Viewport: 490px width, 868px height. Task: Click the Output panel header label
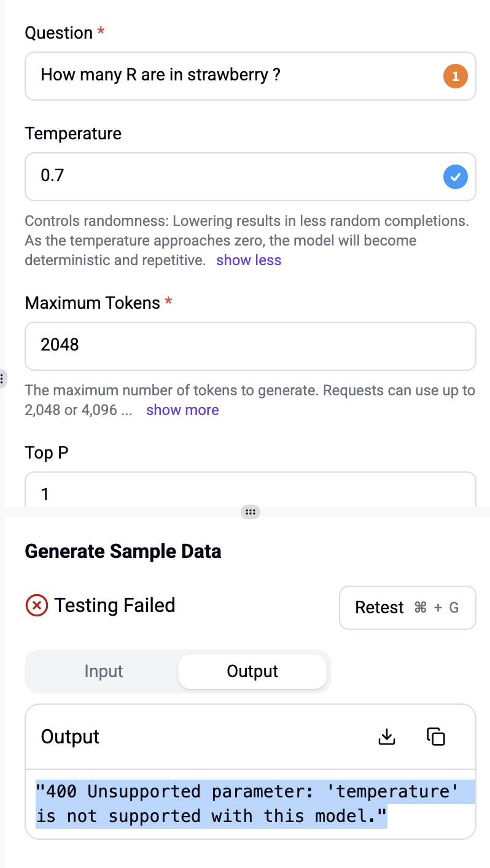click(x=70, y=737)
